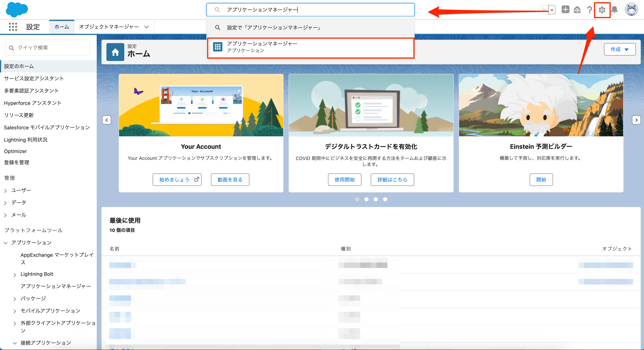Viewport: 644px width, 350px height.
Task: Click 始めましょう on Your Account card
Action: tap(177, 179)
